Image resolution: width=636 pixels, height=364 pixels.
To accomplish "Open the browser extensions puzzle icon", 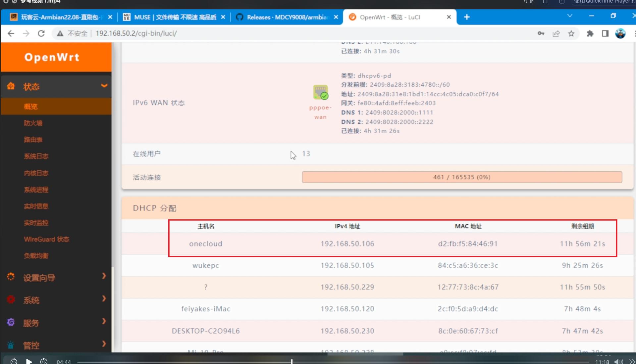I will [590, 33].
